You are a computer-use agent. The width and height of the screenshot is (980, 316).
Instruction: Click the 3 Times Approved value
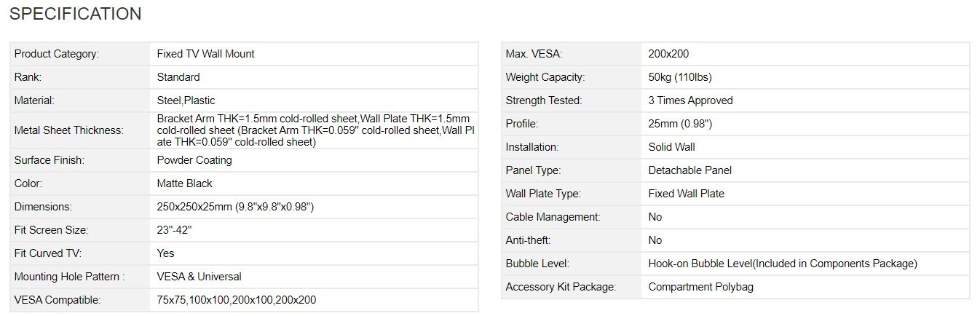pos(690,100)
